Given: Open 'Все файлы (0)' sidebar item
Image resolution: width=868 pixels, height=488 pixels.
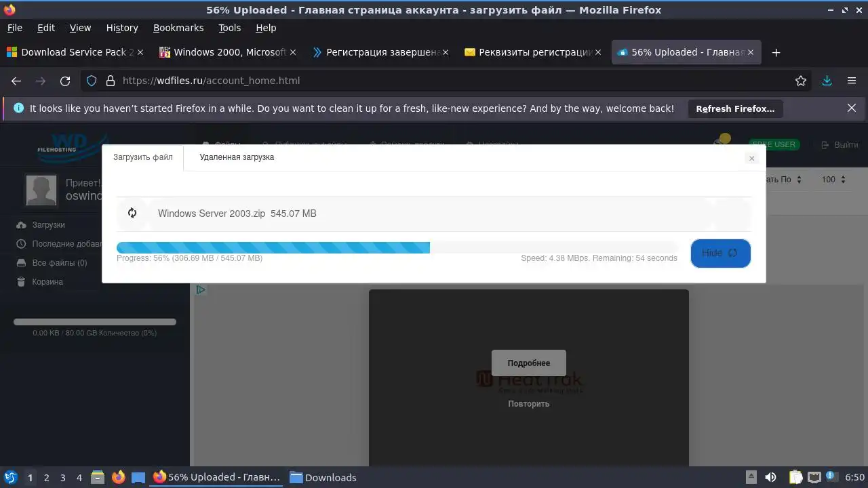Looking at the screenshot, I should 52,263.
